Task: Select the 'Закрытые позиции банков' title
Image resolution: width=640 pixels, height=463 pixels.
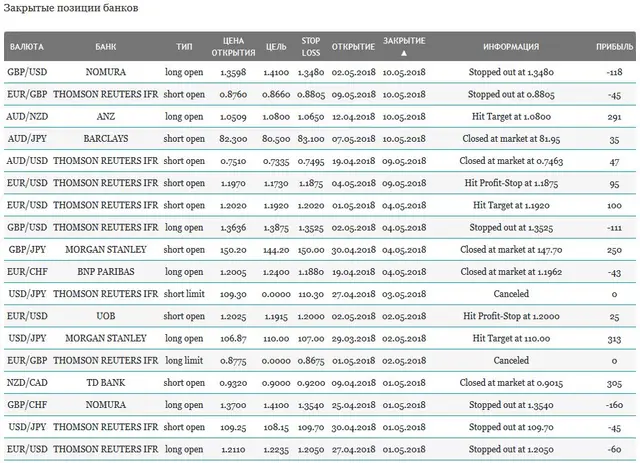Action: click(x=71, y=8)
